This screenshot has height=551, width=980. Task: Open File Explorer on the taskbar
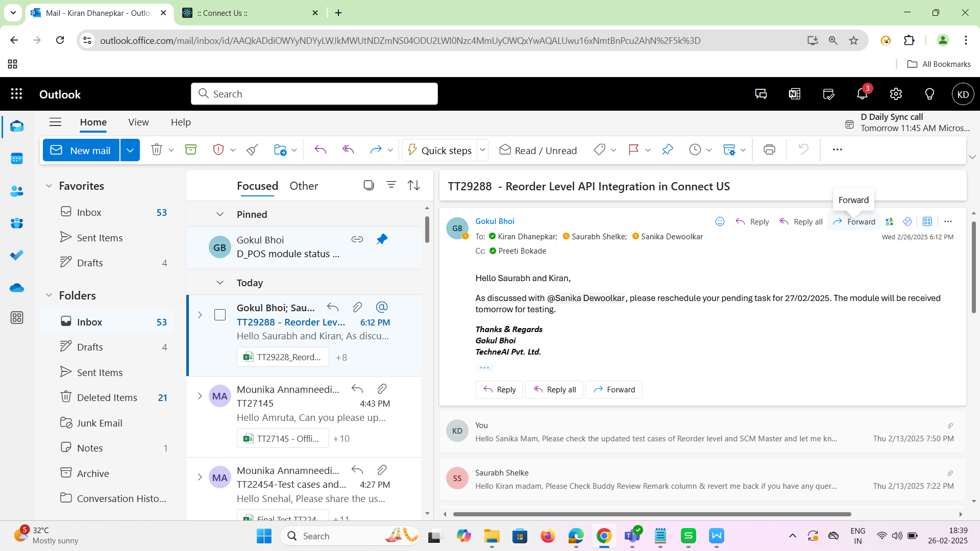tap(492, 536)
